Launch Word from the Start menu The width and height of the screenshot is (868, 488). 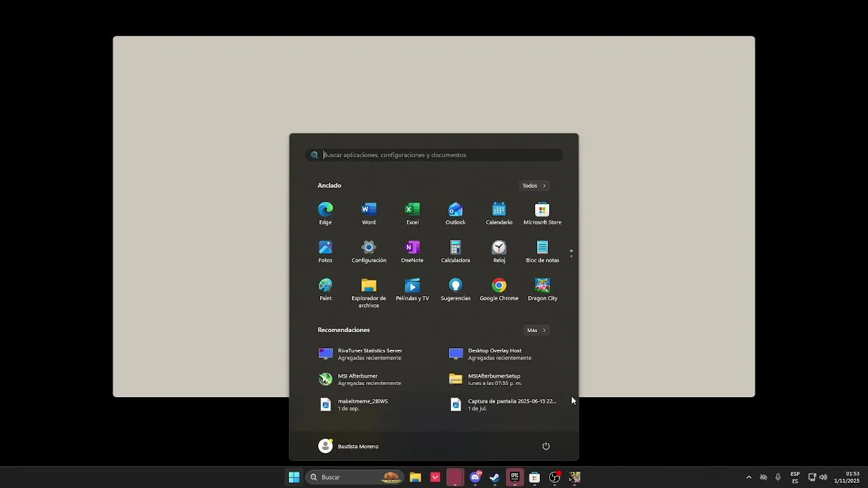(369, 213)
